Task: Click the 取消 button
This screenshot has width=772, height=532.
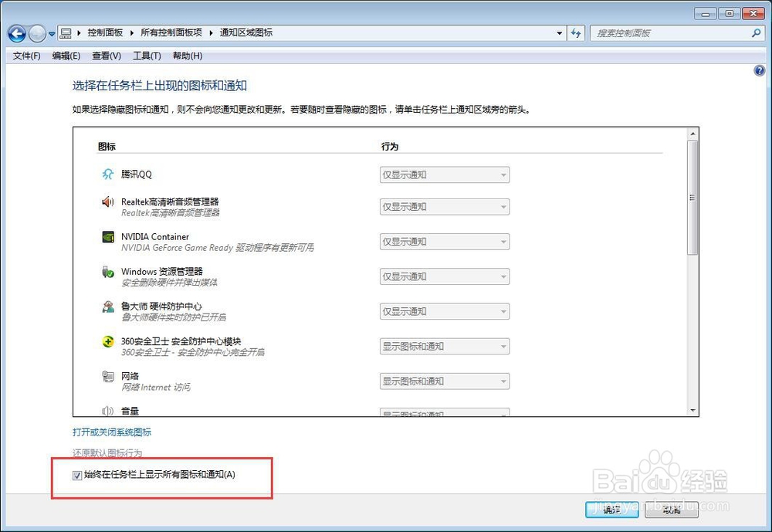Action: click(x=672, y=510)
